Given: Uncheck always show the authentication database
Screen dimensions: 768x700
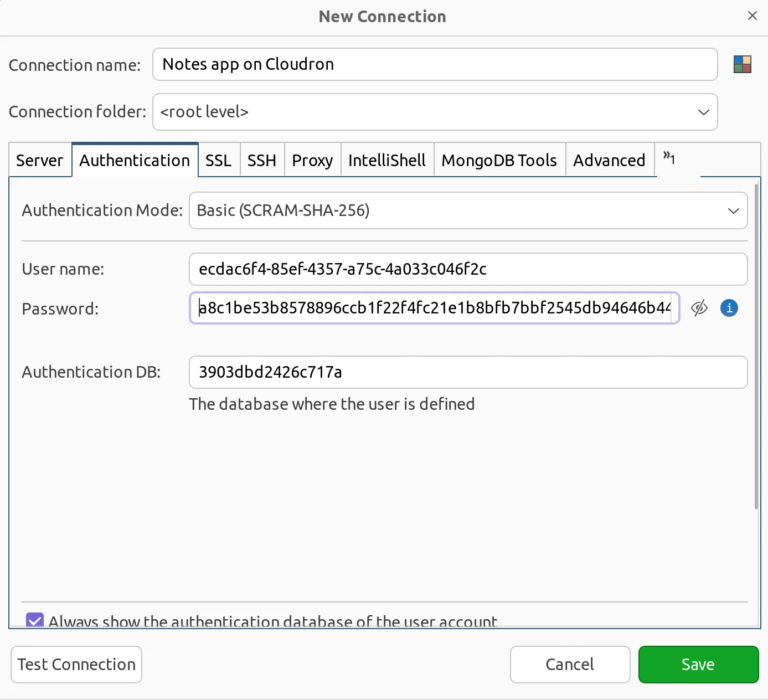Looking at the screenshot, I should pyautogui.click(x=34, y=621).
